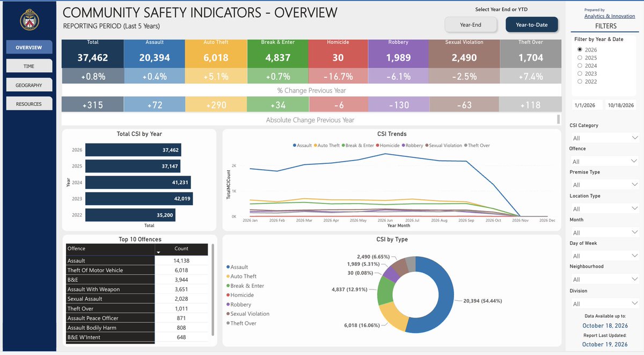
Task: Click Robbery in CSI by Type legend
Action: 238,305
